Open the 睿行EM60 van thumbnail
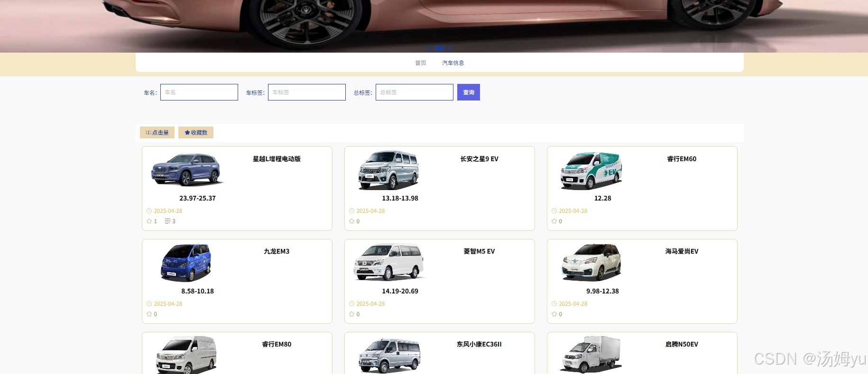868x374 pixels. (x=591, y=171)
